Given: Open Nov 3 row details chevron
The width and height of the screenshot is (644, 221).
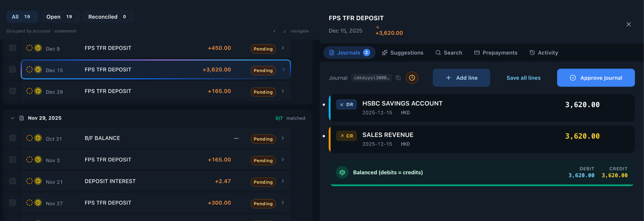Looking at the screenshot, I should pyautogui.click(x=283, y=159).
